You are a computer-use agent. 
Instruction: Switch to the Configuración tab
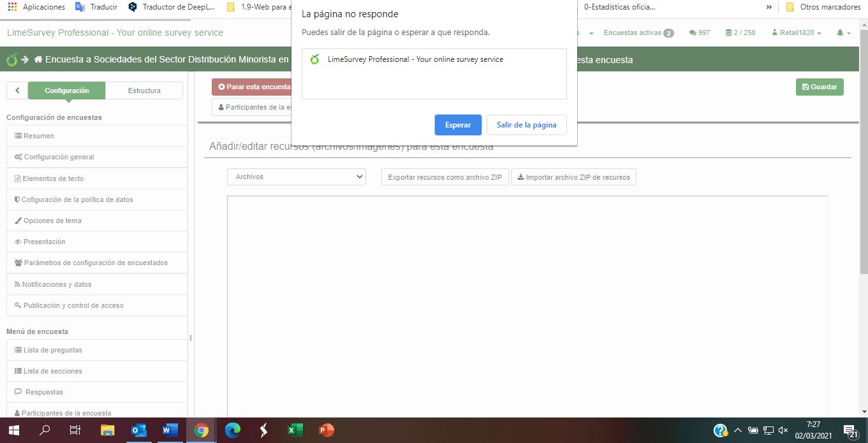pos(66,91)
